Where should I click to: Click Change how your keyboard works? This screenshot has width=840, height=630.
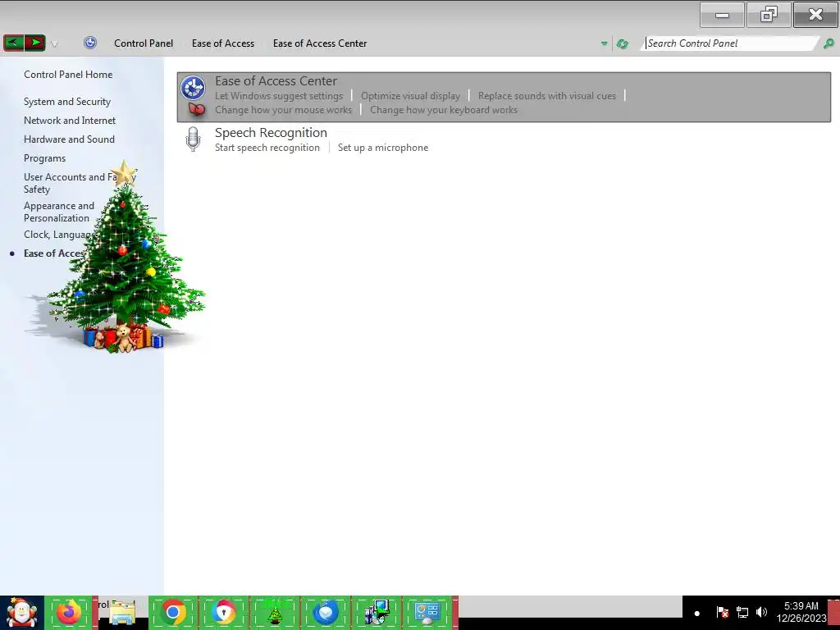pyautogui.click(x=444, y=110)
